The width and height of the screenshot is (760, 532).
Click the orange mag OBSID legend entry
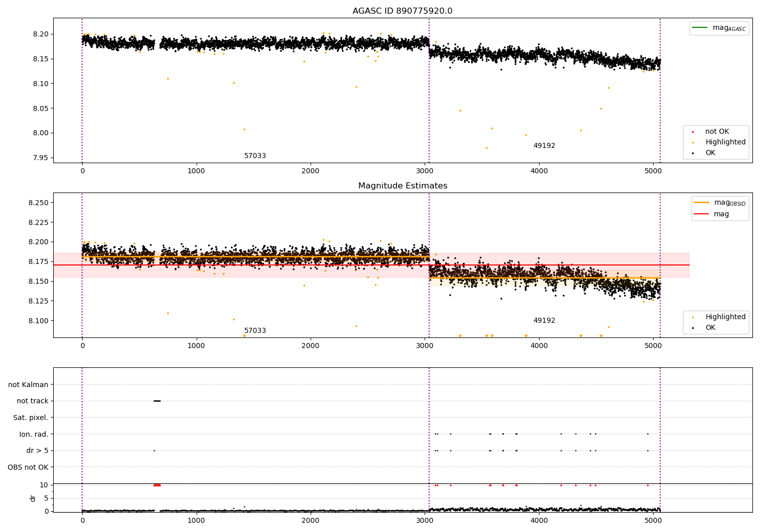719,203
